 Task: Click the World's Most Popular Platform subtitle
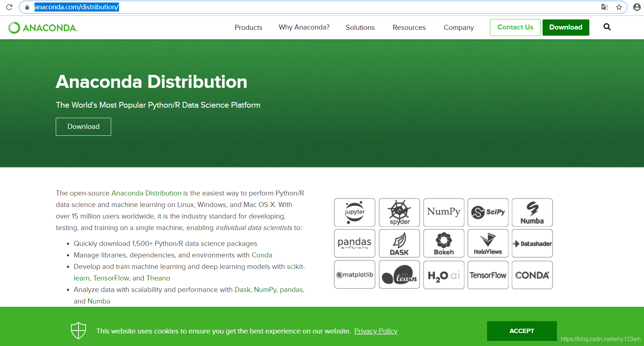158,105
